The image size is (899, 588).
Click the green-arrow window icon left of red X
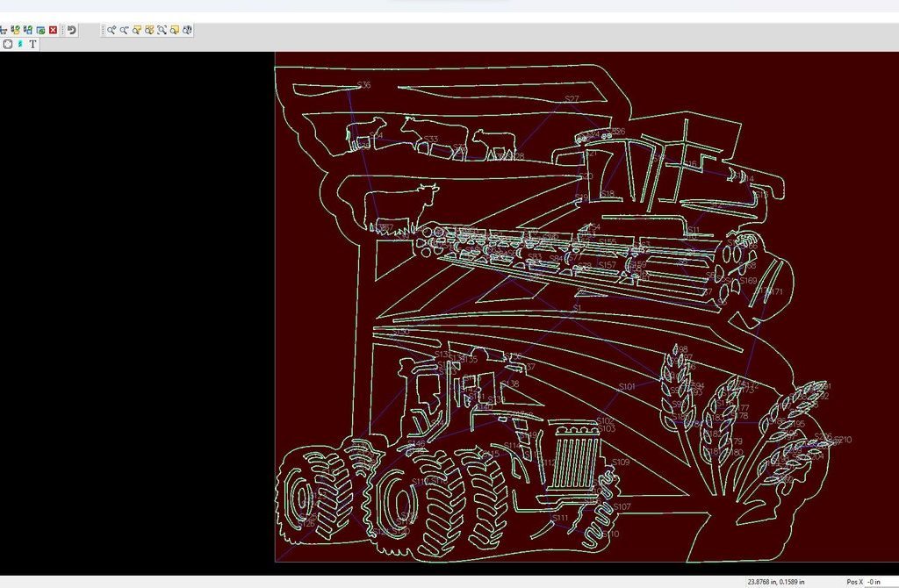coord(40,30)
